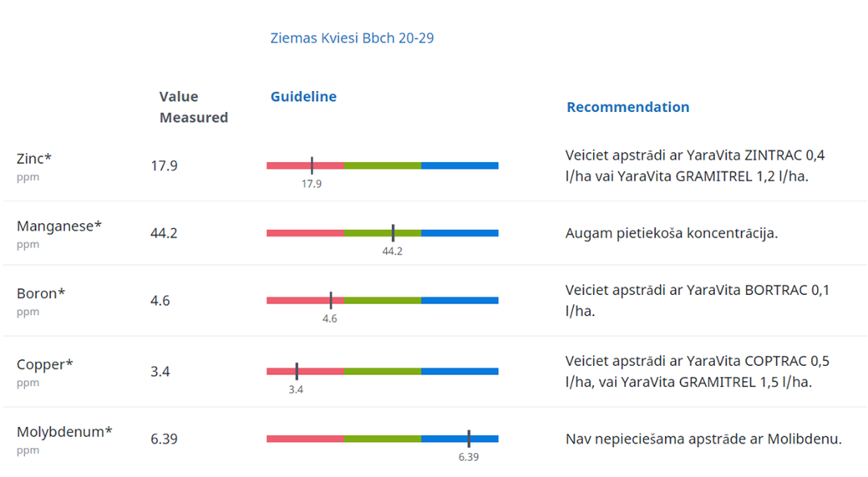Click the green segment of Zinc bar

[382, 165]
